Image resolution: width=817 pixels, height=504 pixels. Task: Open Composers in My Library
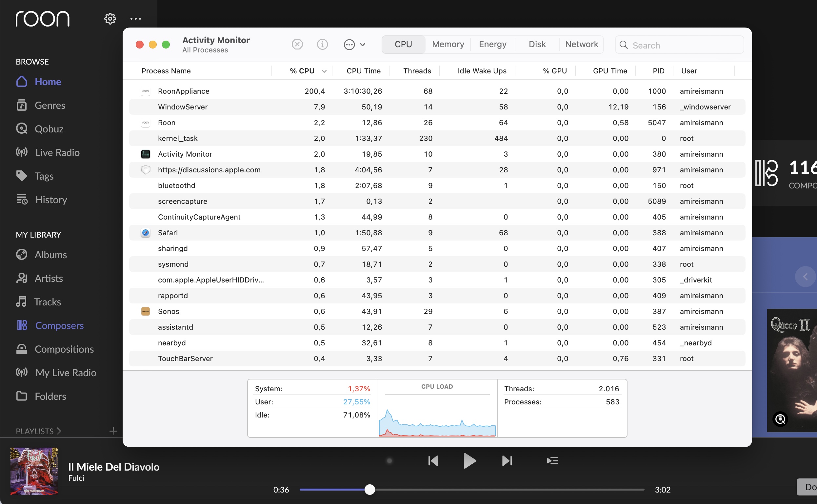[50, 325]
